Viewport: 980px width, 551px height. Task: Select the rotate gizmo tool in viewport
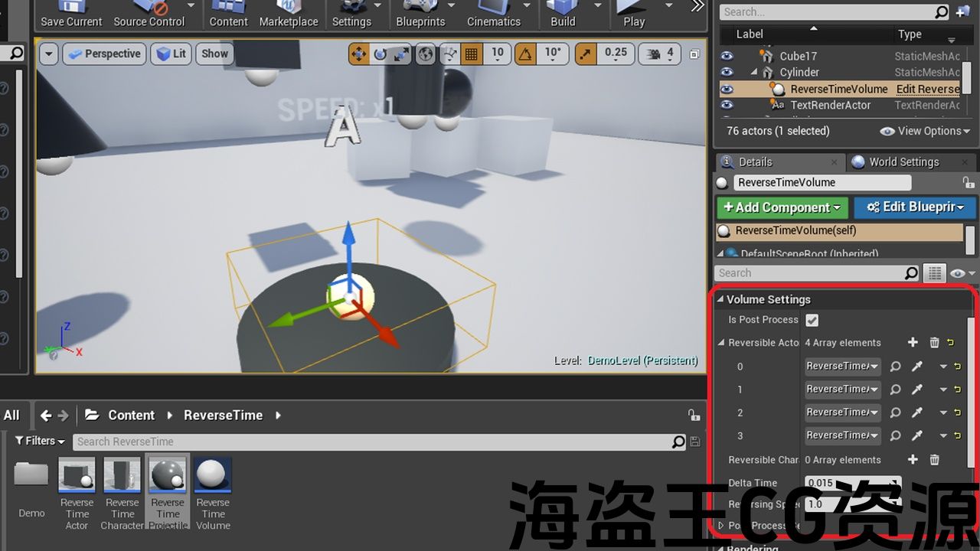coord(380,54)
